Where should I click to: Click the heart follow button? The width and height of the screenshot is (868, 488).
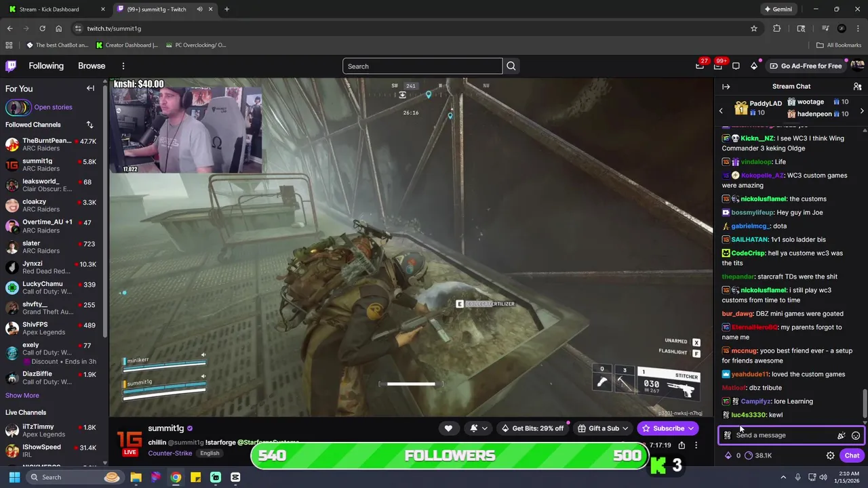click(x=448, y=428)
